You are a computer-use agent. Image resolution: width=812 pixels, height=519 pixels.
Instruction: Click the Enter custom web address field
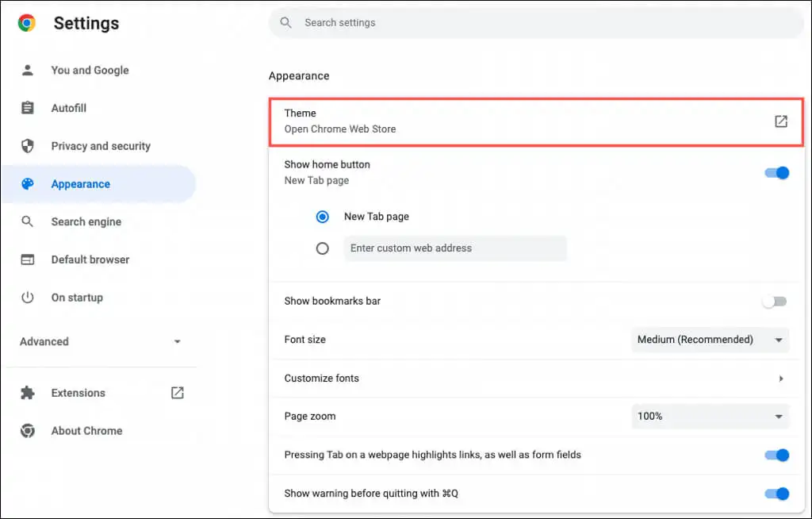pyautogui.click(x=455, y=248)
